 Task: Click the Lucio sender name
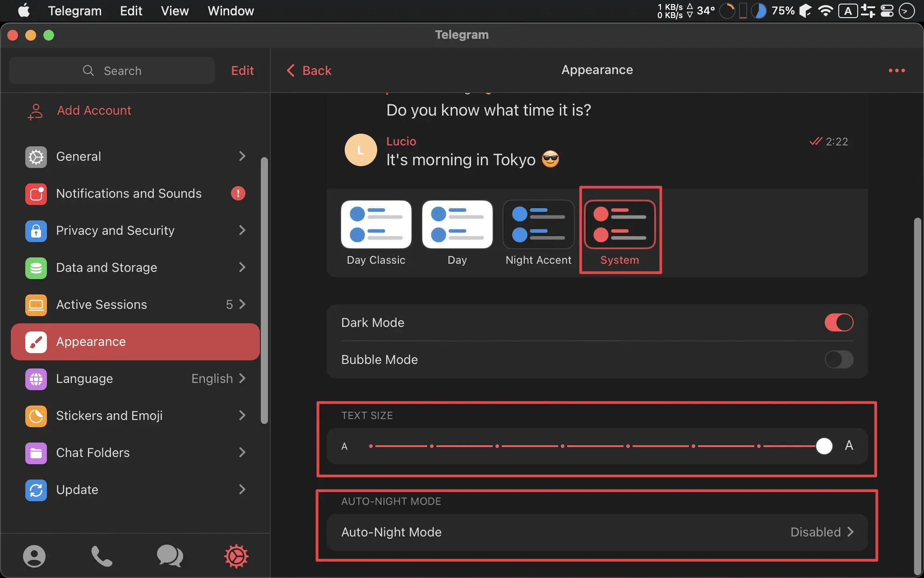pyautogui.click(x=401, y=141)
